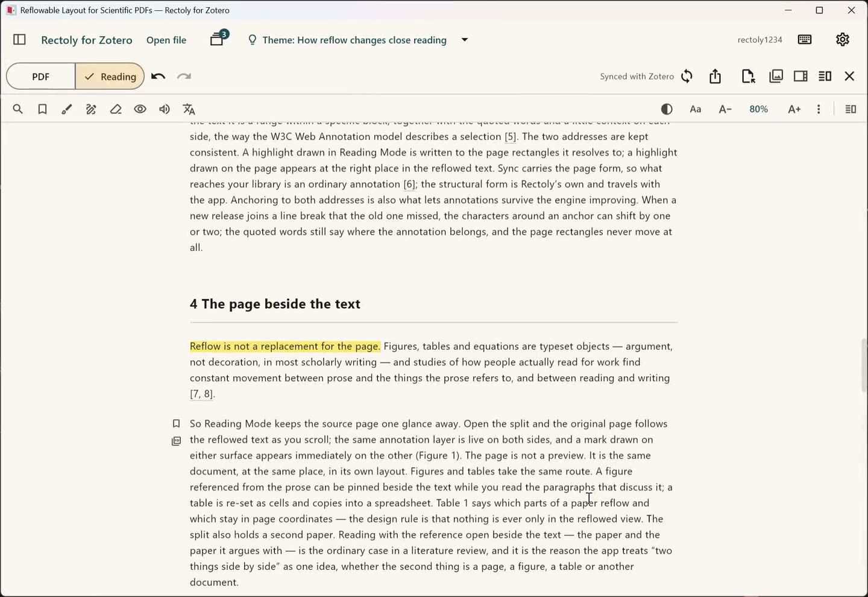Redo with the greyed forward arrow
868x597 pixels.
pyautogui.click(x=184, y=76)
